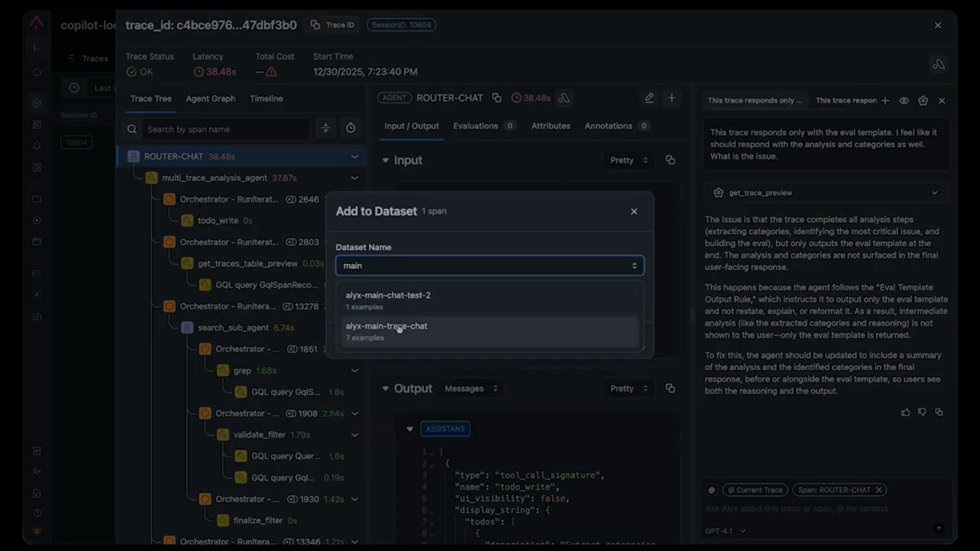This screenshot has height=551, width=980.
Task: Select the todo_write span
Action: point(218,220)
